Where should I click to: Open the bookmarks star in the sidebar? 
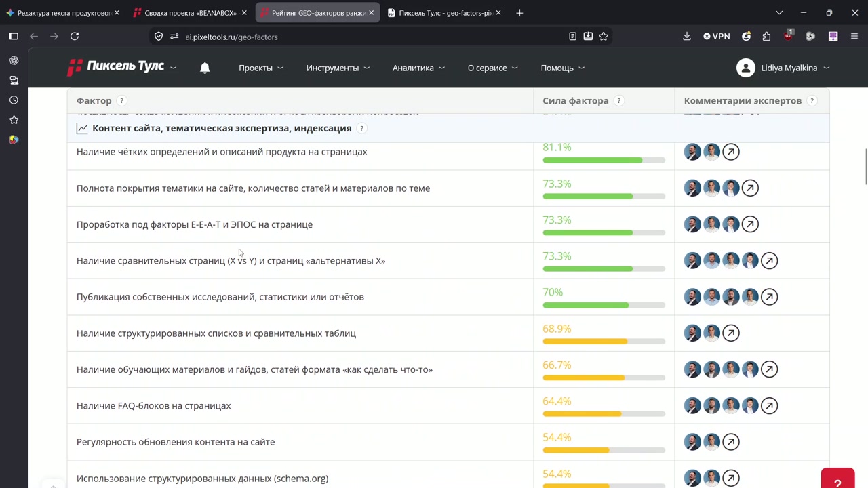14,120
